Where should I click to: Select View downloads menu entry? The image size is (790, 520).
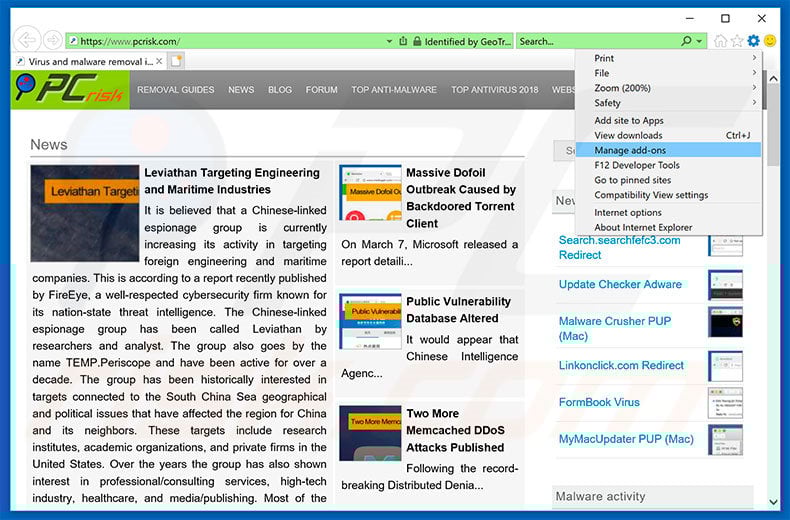pyautogui.click(x=668, y=135)
